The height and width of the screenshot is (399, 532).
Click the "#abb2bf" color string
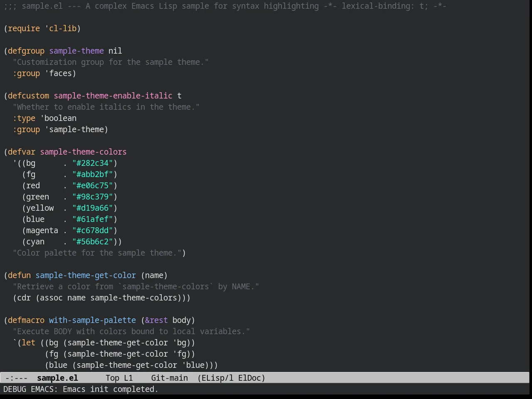pos(93,174)
